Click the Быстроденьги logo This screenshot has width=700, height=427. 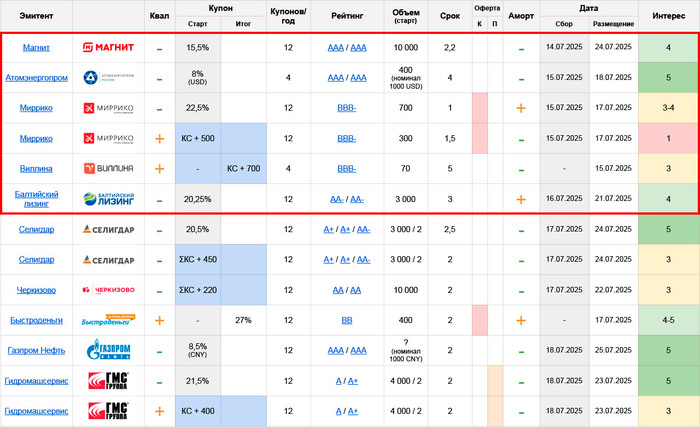click(108, 321)
